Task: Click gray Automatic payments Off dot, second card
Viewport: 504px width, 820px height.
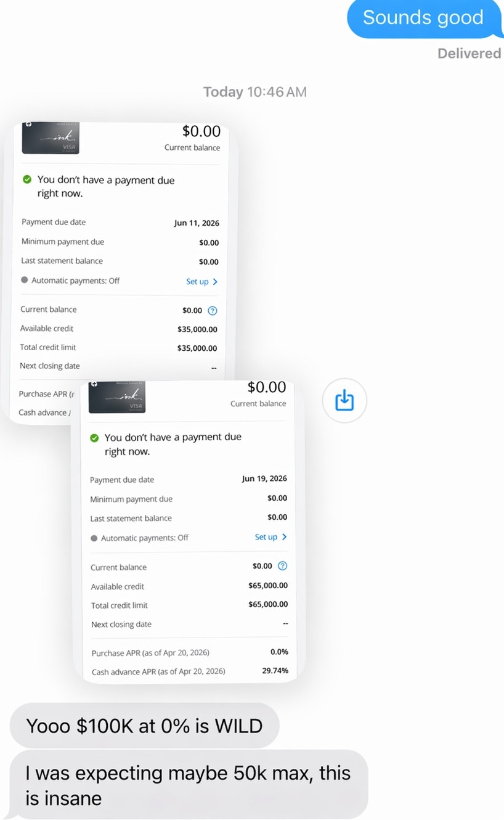Action: [94, 538]
